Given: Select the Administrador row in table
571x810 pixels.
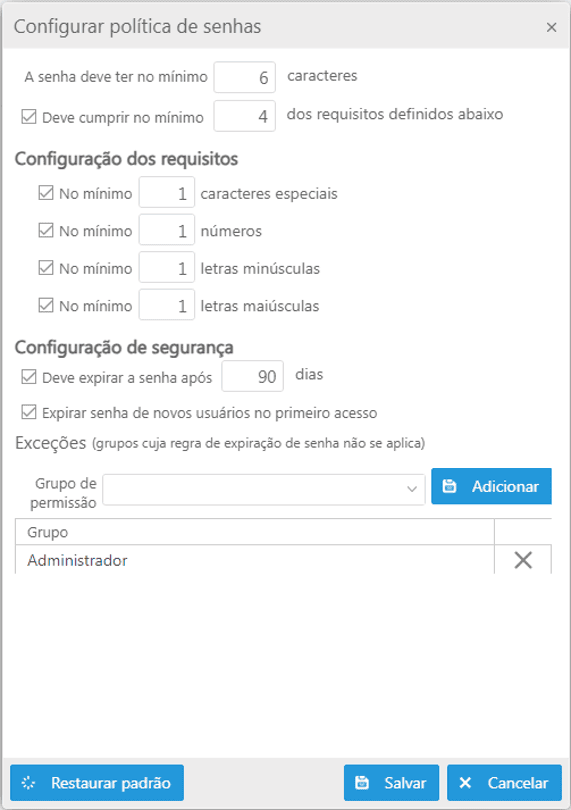Looking at the screenshot, I should 255,560.
